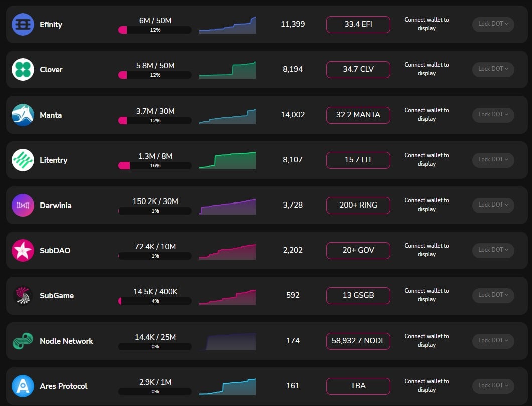Click Clover's 12% funding progress bar

[155, 75]
